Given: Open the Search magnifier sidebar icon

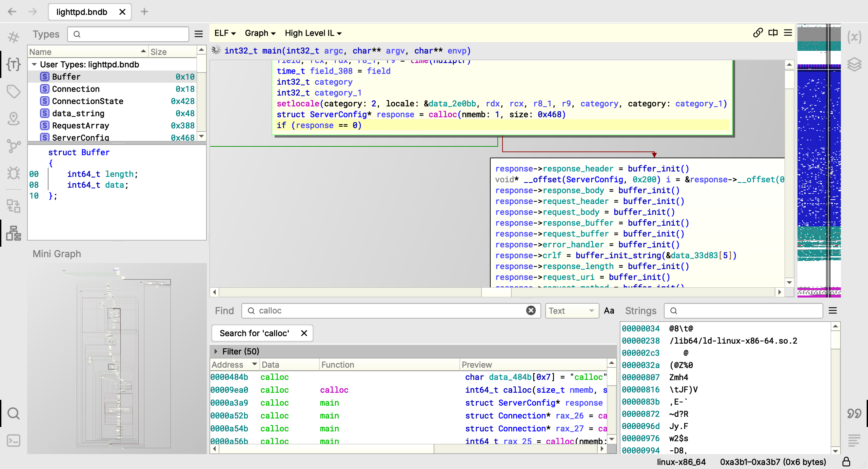Looking at the screenshot, I should tap(14, 413).
